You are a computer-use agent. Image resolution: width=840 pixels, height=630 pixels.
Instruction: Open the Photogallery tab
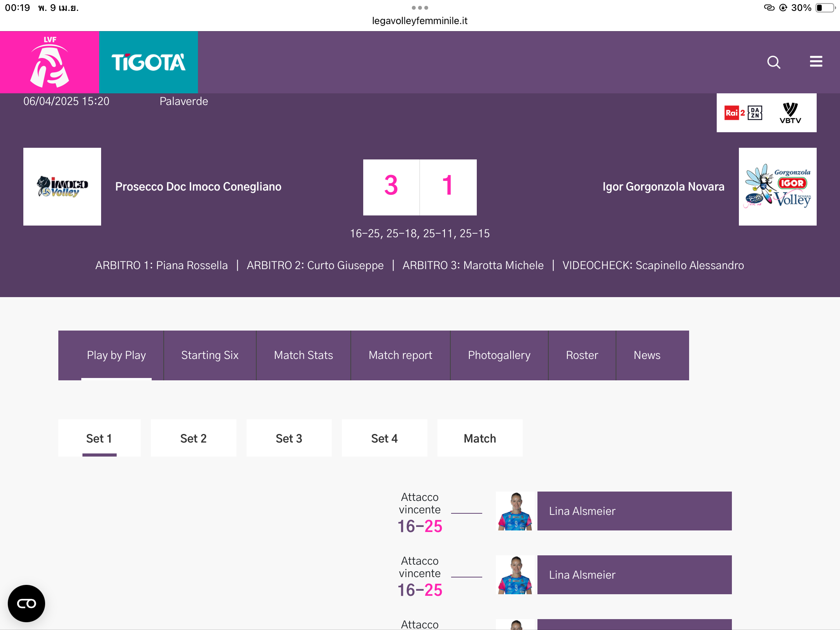pos(499,355)
